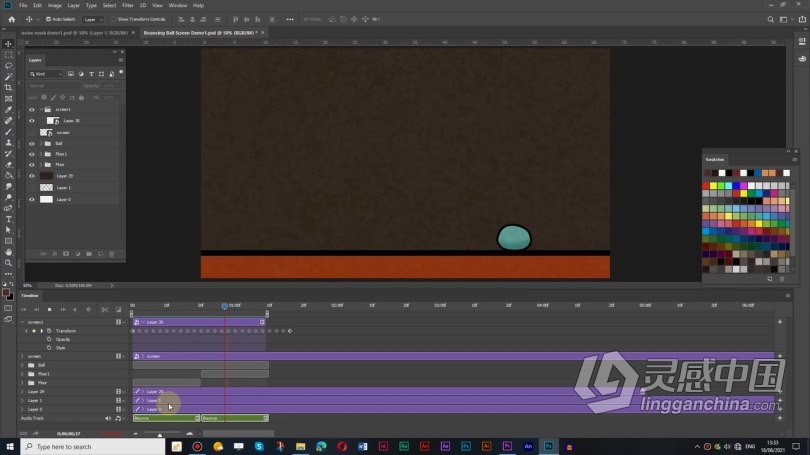810x455 pixels.
Task: Mute the Audio Track
Action: (x=108, y=418)
